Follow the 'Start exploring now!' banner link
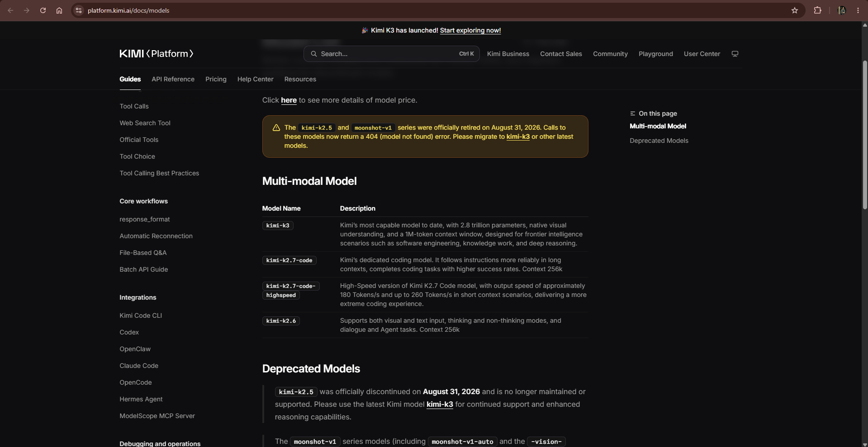Viewport: 868px width, 447px height. click(x=470, y=30)
